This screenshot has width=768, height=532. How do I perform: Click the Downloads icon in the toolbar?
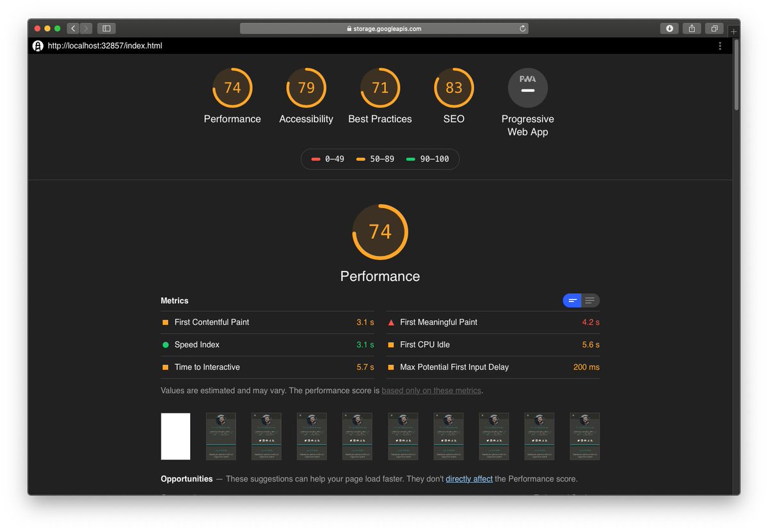tap(669, 28)
